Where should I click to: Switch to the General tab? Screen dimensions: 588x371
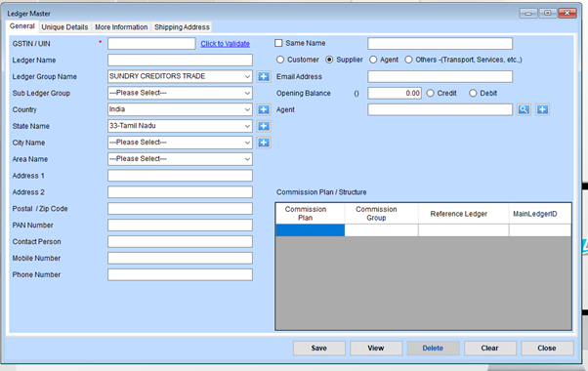[x=22, y=26]
